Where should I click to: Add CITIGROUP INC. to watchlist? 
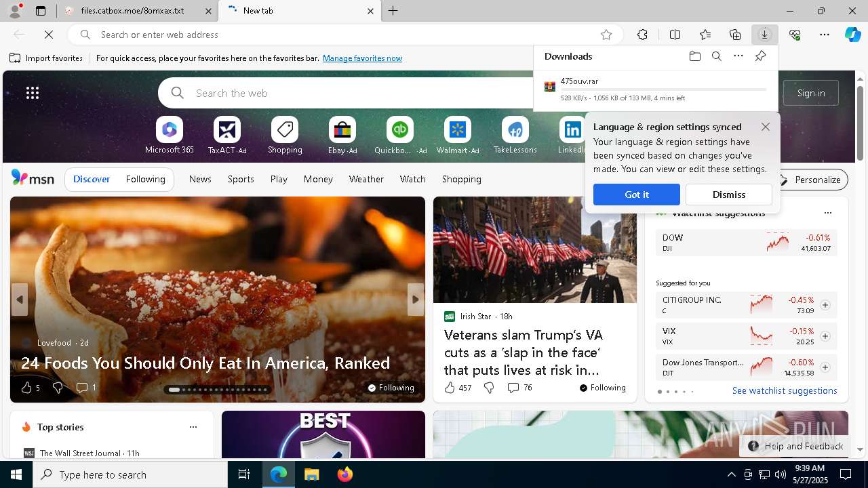click(825, 305)
